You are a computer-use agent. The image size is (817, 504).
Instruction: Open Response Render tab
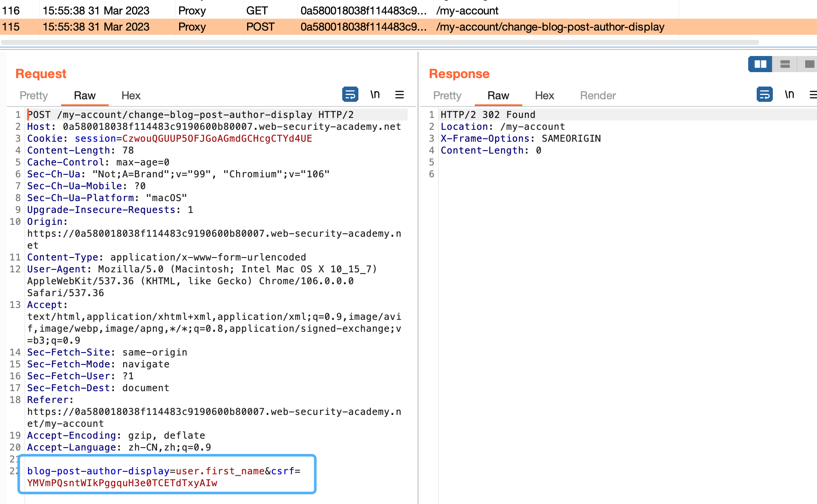point(598,95)
